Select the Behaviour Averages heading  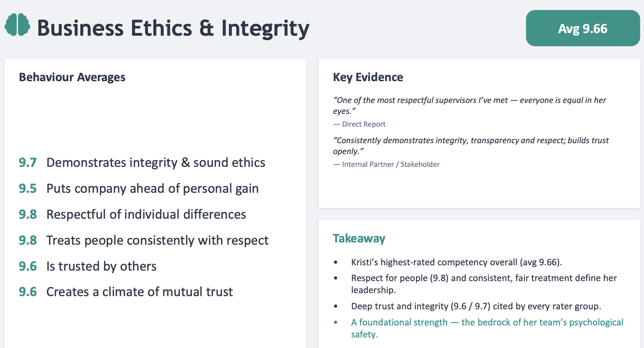[72, 77]
